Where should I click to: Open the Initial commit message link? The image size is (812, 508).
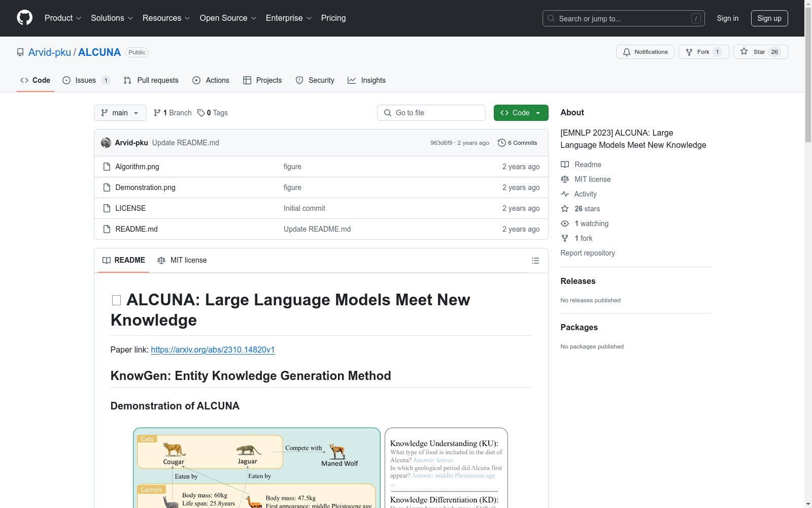tap(304, 208)
